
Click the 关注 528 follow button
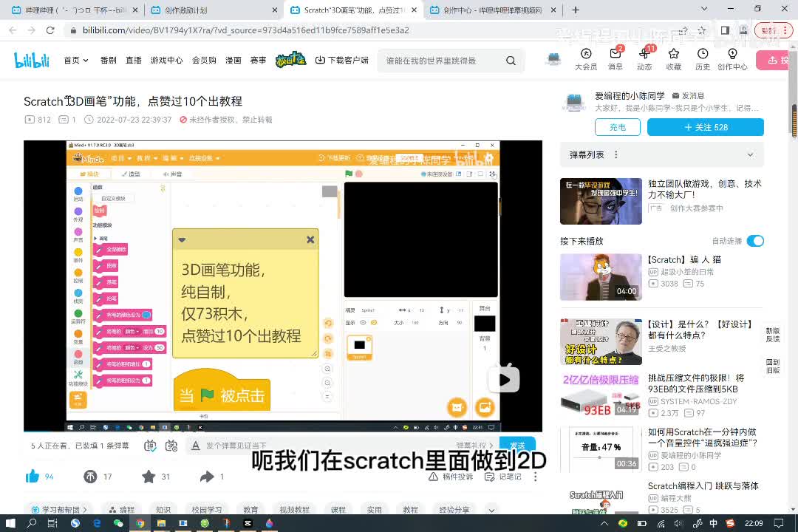coord(706,127)
